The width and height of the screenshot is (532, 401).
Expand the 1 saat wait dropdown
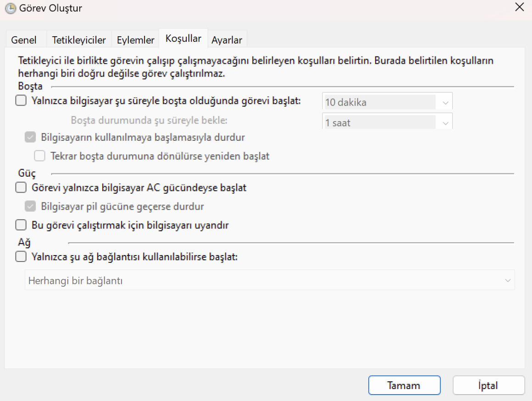click(x=387, y=122)
